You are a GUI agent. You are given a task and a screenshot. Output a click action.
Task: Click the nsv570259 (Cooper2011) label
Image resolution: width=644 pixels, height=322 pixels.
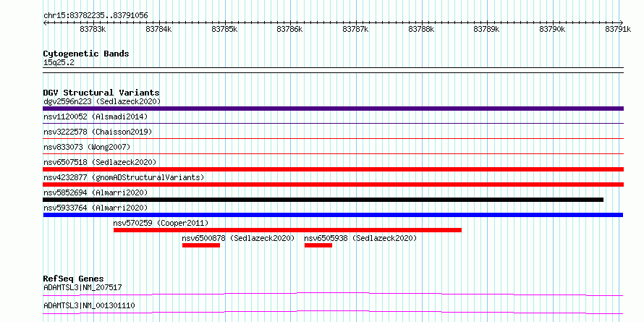point(161,223)
